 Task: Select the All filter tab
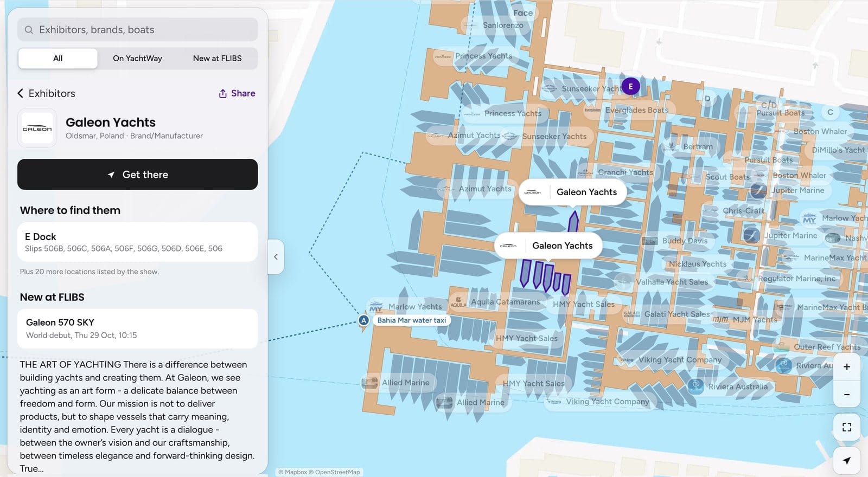pyautogui.click(x=58, y=59)
